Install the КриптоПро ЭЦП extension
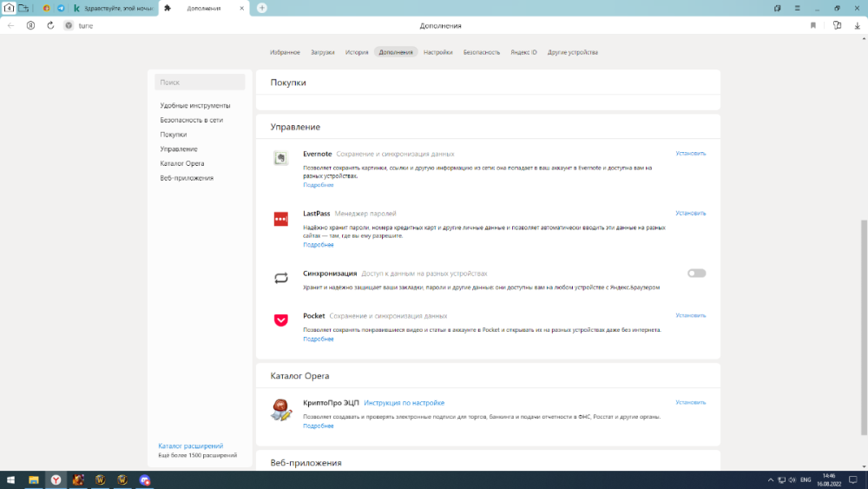Viewport: 868px width, 489px height. [x=690, y=403]
